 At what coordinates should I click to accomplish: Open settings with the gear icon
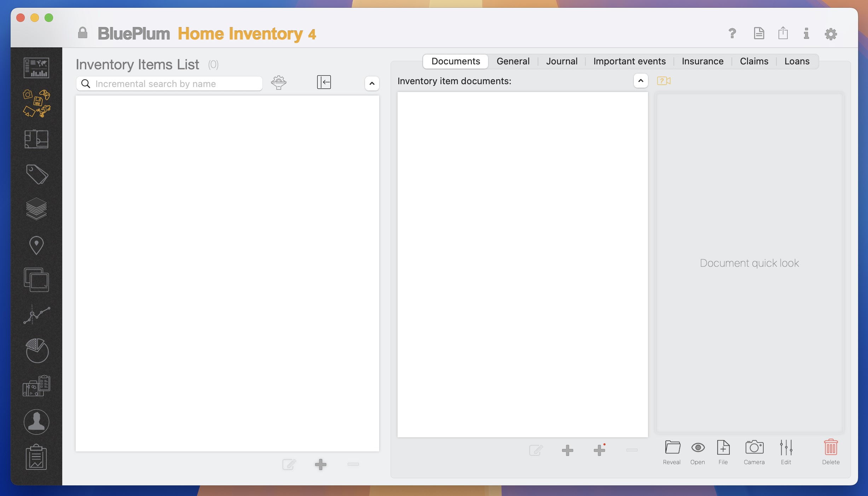[x=831, y=34]
